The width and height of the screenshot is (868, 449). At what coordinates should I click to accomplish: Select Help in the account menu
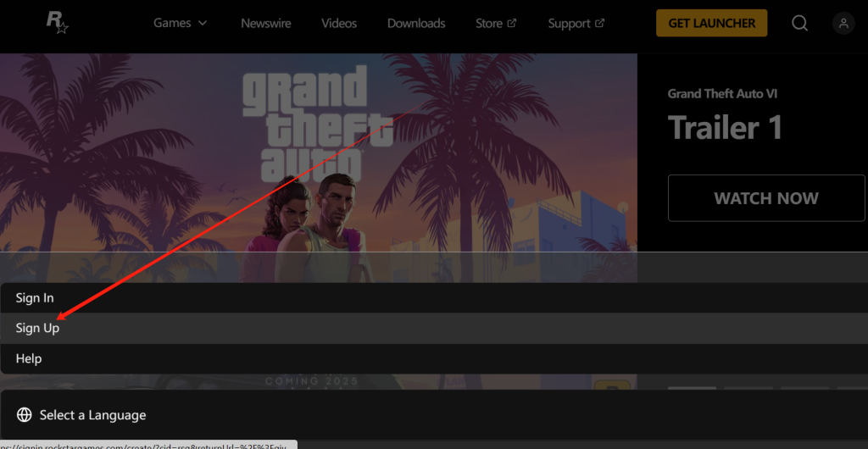click(x=434, y=359)
